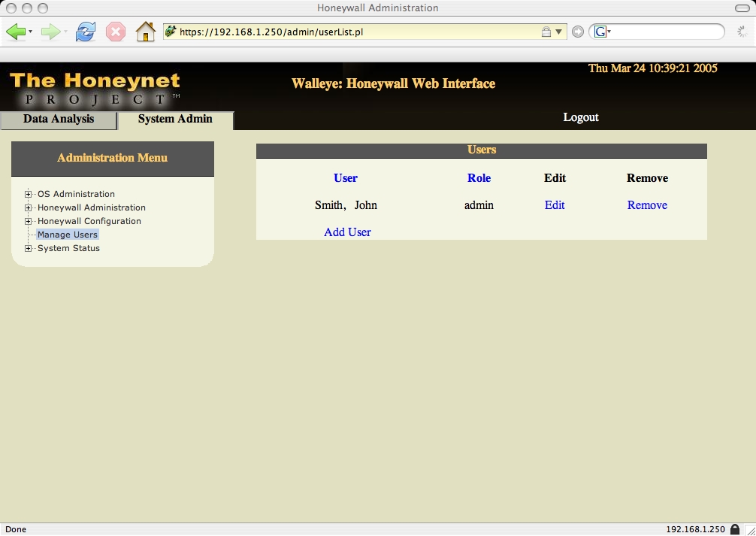Click the admin role cell
The height and width of the screenshot is (536, 756).
479,205
